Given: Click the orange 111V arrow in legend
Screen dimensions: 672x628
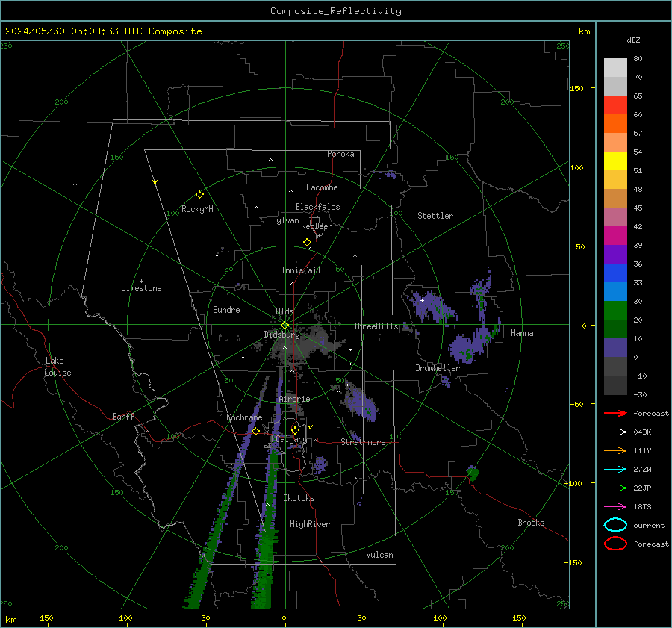Looking at the screenshot, I should click(x=615, y=450).
